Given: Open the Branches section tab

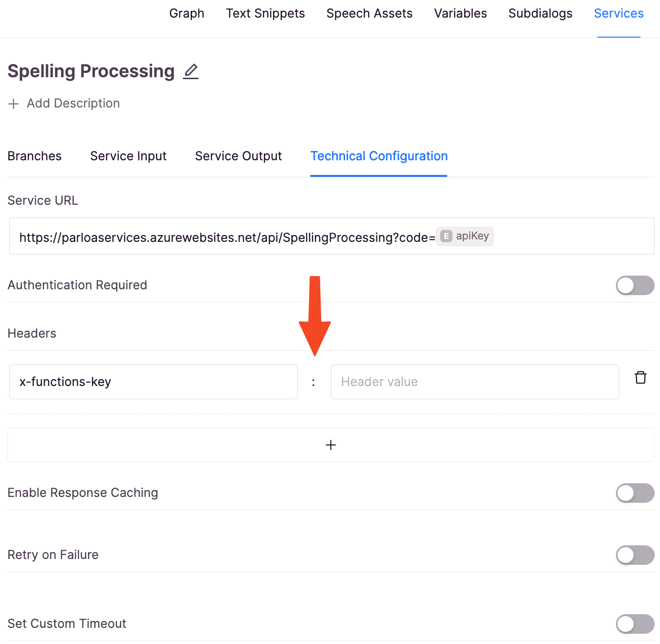Looking at the screenshot, I should pyautogui.click(x=35, y=156).
